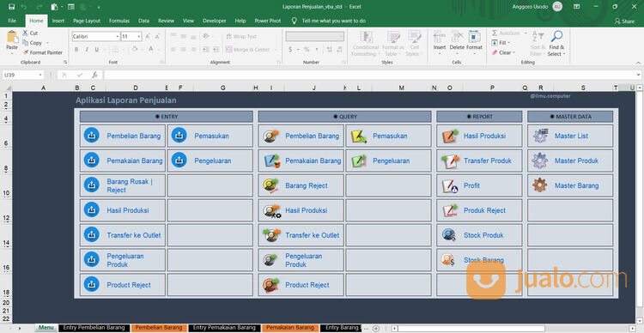Select orange Pembelian Barang sheet tab
644x333 pixels.
point(159,328)
